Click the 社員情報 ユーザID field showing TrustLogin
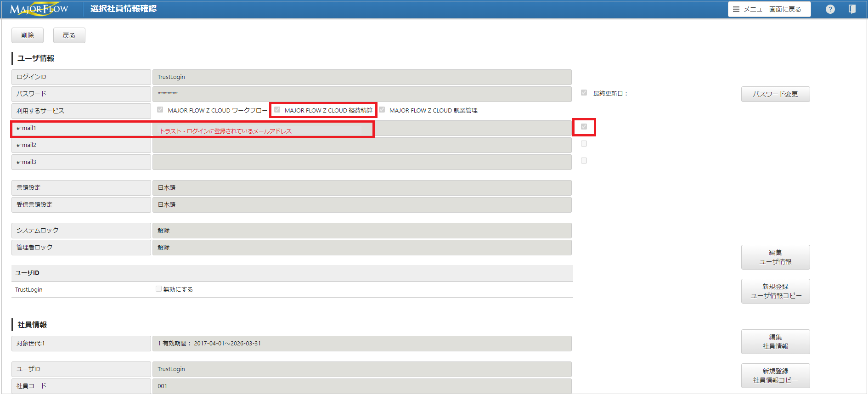Screen dimensions: 868x395 click(362, 369)
